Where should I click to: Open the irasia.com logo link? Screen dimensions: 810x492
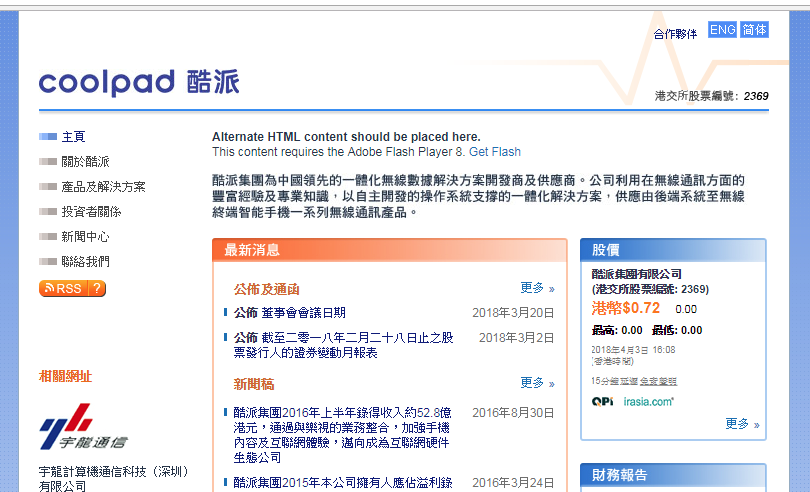650,402
